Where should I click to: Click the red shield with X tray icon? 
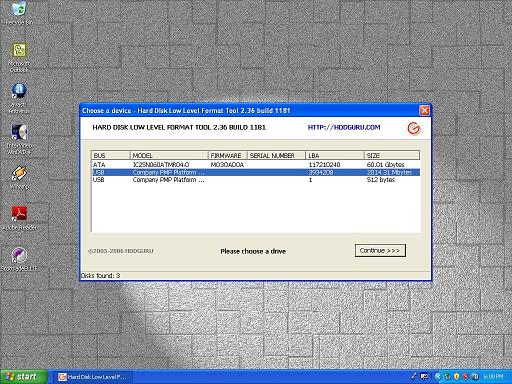466,377
